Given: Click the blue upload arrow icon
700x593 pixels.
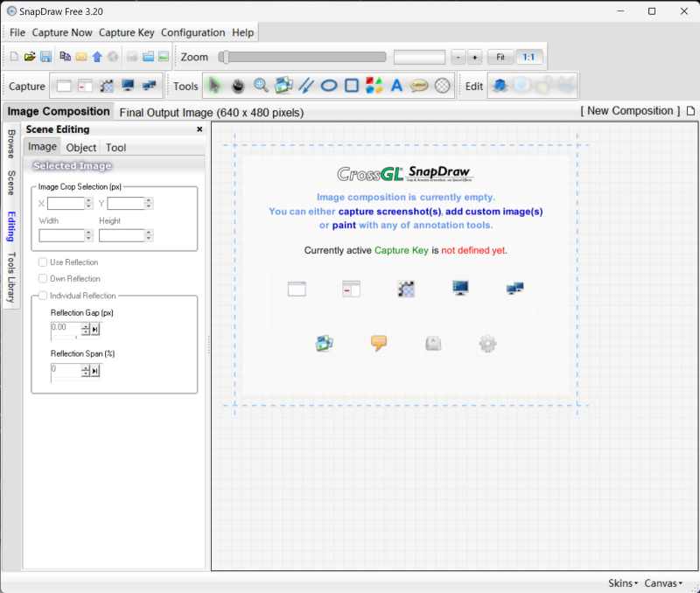Looking at the screenshot, I should pyautogui.click(x=97, y=57).
